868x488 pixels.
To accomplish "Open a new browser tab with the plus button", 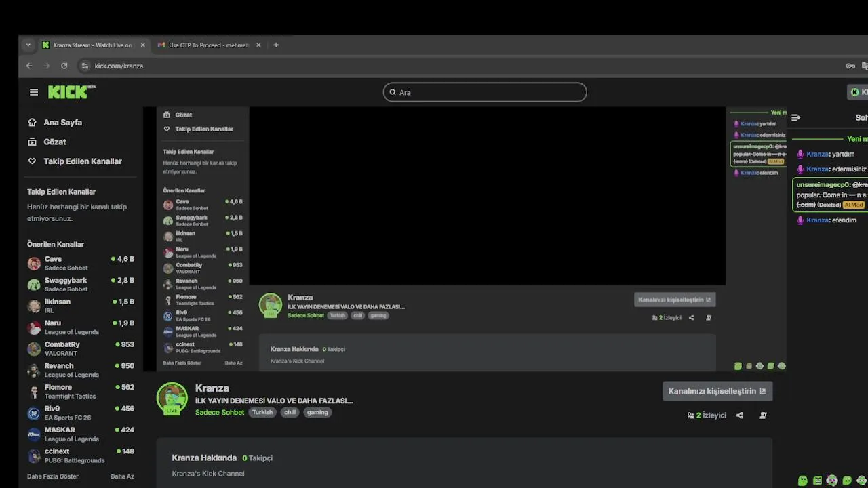I will [x=275, y=45].
